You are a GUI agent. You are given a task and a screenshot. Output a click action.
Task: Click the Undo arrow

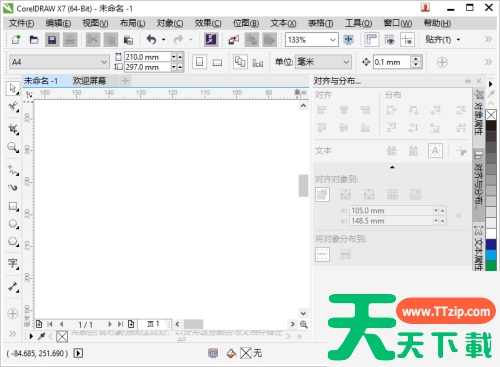152,40
